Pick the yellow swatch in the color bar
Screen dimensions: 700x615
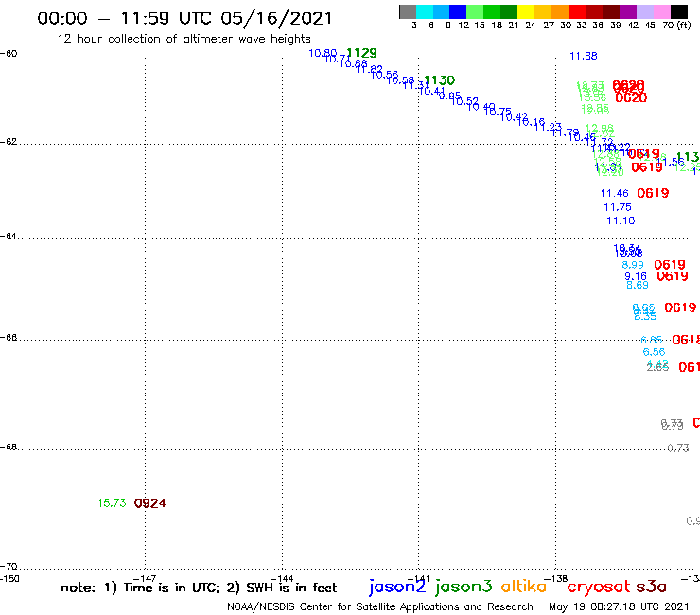tap(526, 11)
